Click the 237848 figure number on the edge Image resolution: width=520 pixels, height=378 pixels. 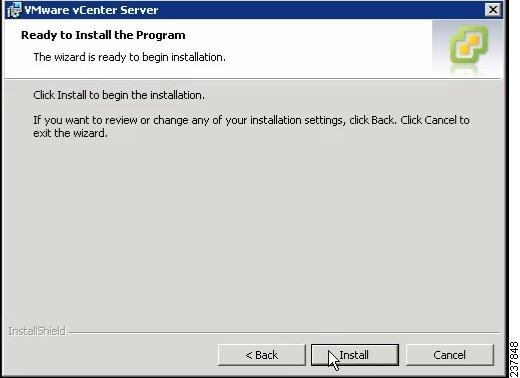tap(514, 359)
